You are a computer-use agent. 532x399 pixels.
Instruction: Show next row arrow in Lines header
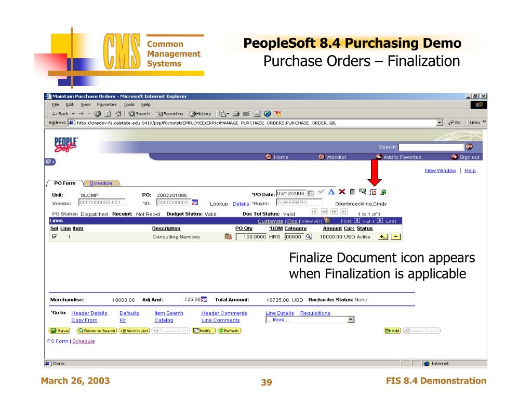pyautogui.click(x=380, y=221)
